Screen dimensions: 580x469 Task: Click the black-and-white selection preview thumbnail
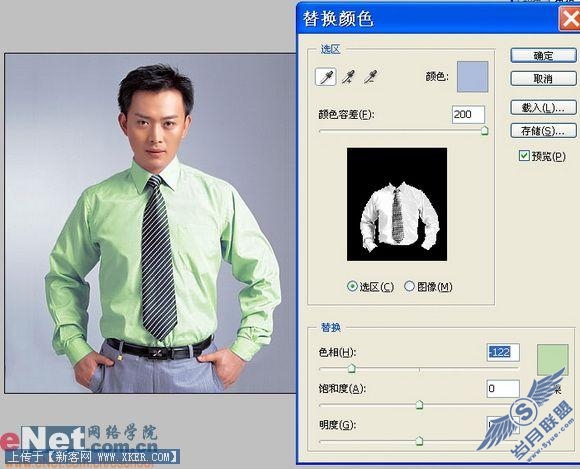point(397,204)
